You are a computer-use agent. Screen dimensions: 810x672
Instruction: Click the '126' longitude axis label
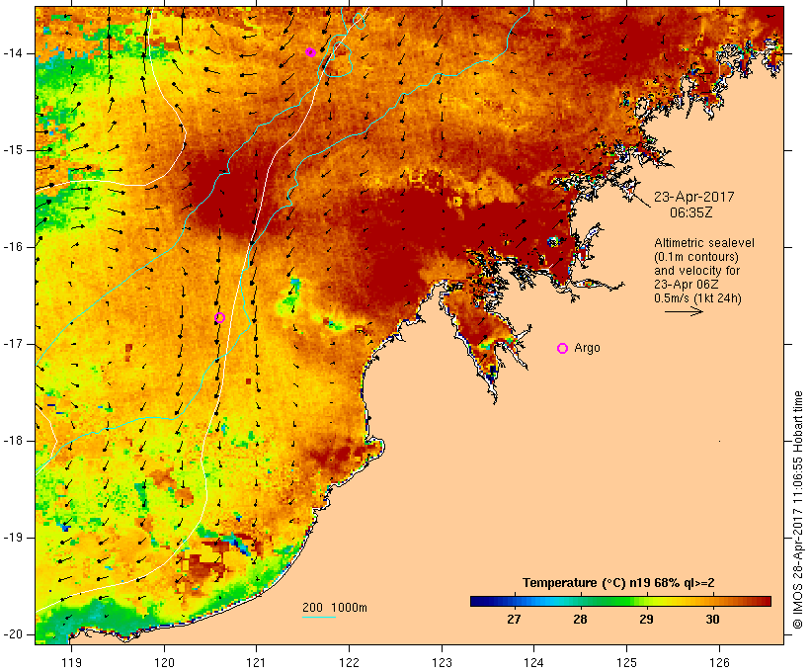pyautogui.click(x=719, y=662)
